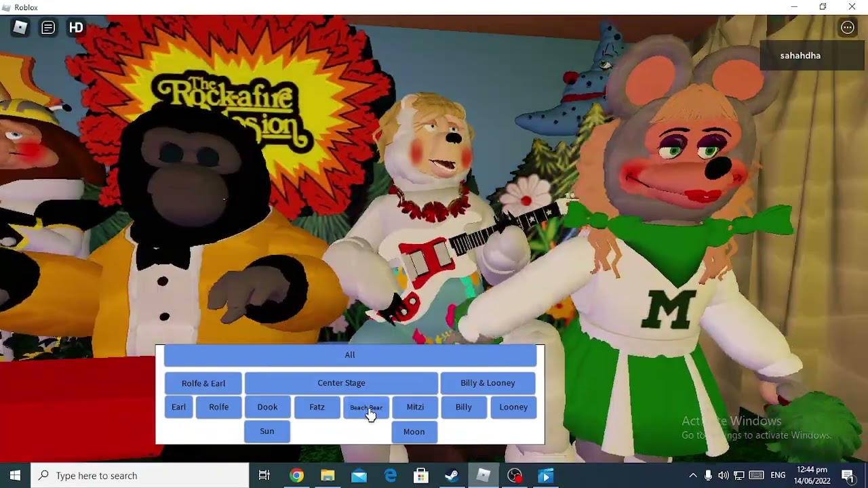Open Task View in the taskbar
868x488 pixels.
[x=264, y=476]
